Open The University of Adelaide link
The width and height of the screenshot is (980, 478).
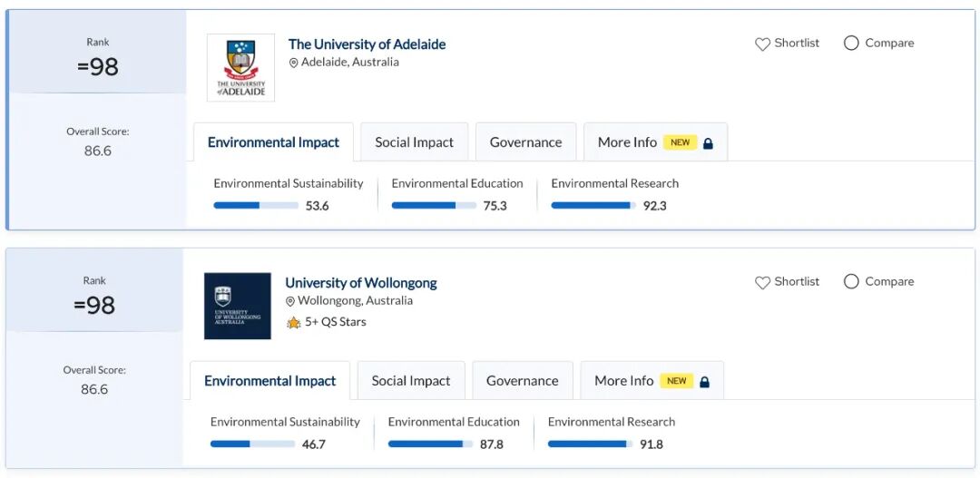pyautogui.click(x=367, y=44)
